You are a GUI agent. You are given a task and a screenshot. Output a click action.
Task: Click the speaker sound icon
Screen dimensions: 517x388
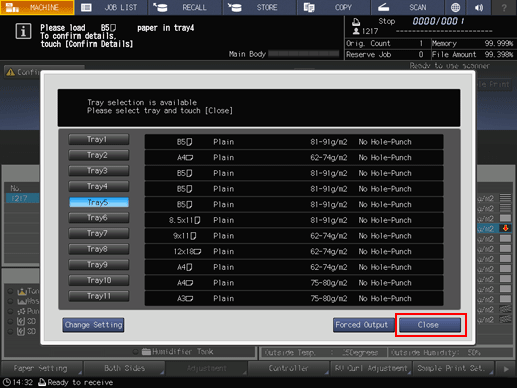[479, 7]
